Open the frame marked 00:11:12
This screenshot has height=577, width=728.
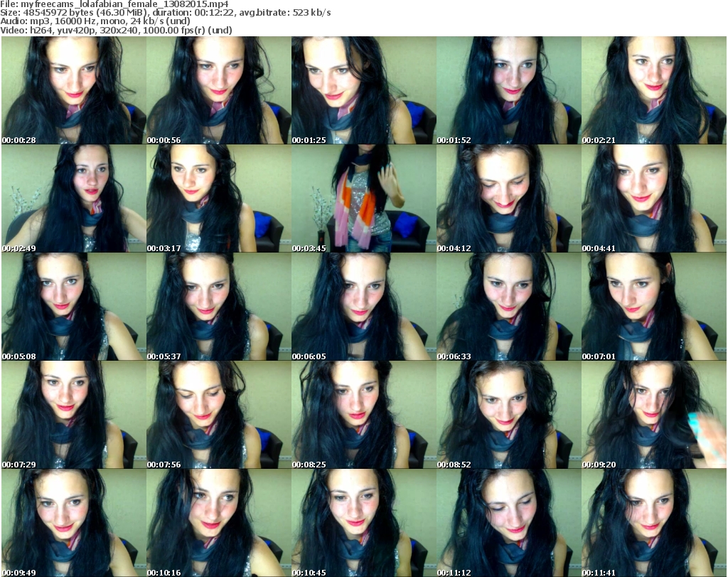[509, 523]
